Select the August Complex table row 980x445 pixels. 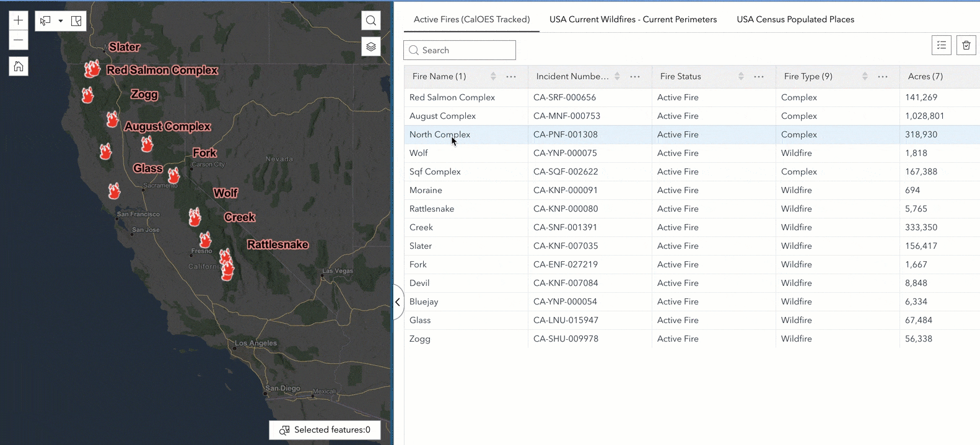(x=692, y=116)
